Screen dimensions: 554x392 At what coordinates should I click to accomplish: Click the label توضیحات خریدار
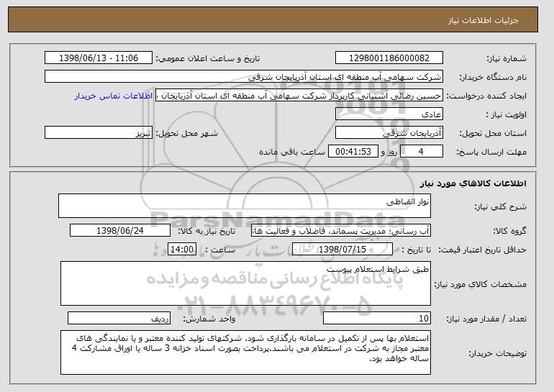click(x=497, y=353)
